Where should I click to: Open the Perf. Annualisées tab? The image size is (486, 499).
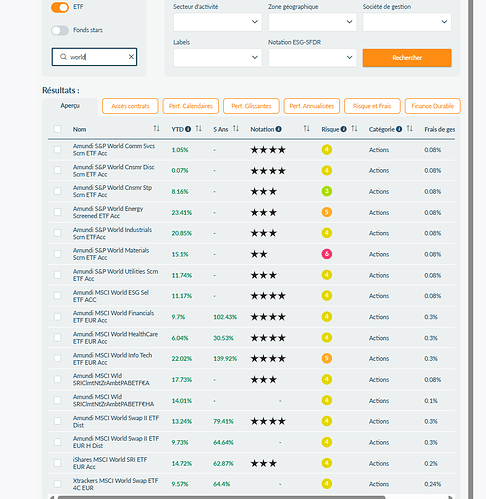[x=312, y=106]
